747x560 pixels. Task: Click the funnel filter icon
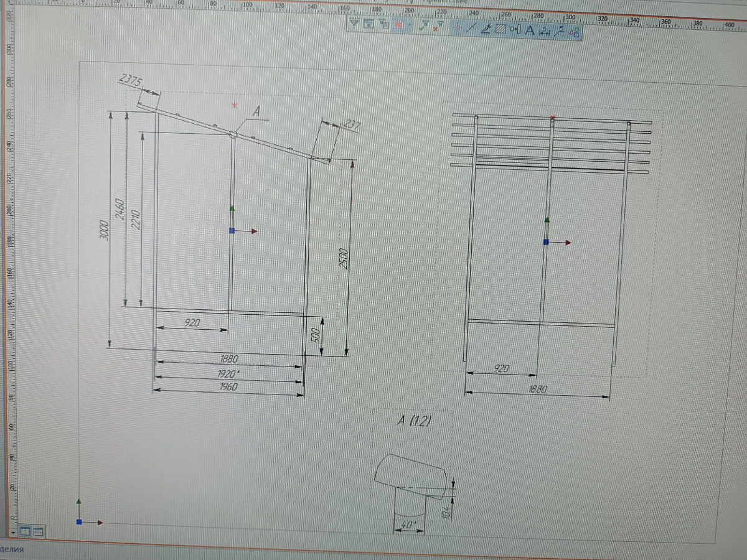click(x=354, y=22)
